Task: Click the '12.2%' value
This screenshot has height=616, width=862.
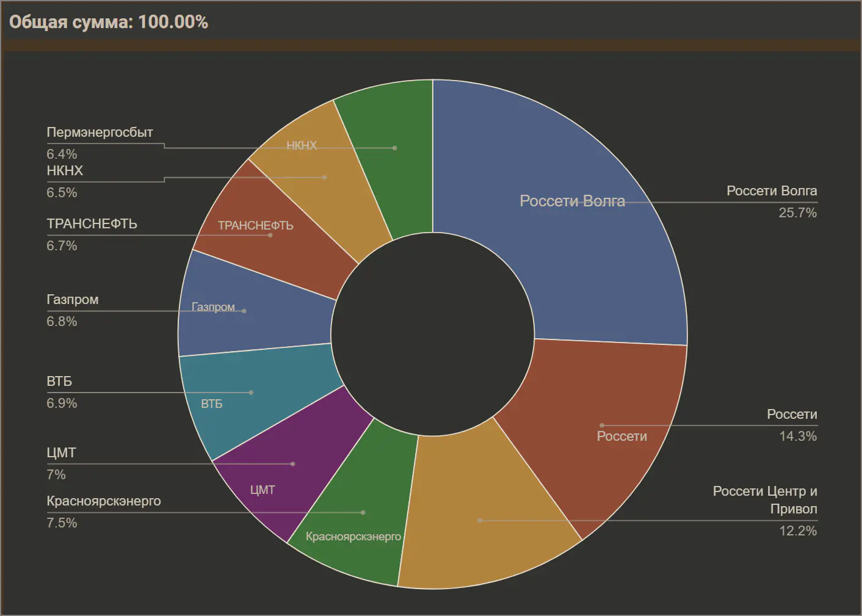Action: click(x=798, y=531)
